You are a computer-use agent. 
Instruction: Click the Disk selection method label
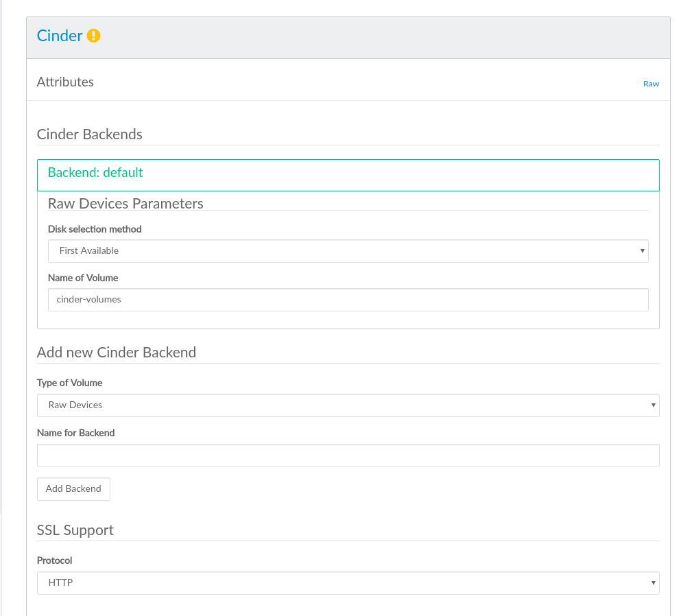pyautogui.click(x=95, y=229)
